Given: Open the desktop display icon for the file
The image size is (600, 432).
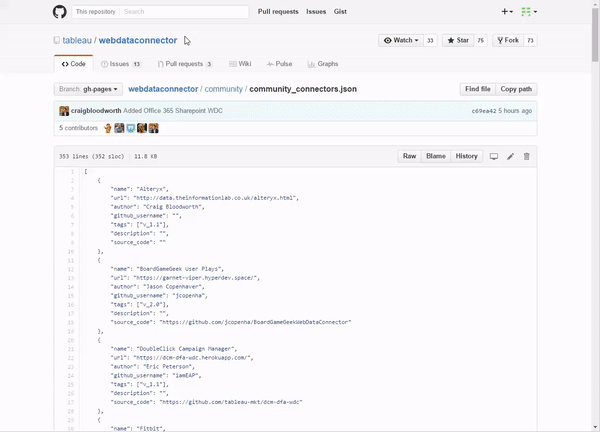Looking at the screenshot, I should pos(494,156).
